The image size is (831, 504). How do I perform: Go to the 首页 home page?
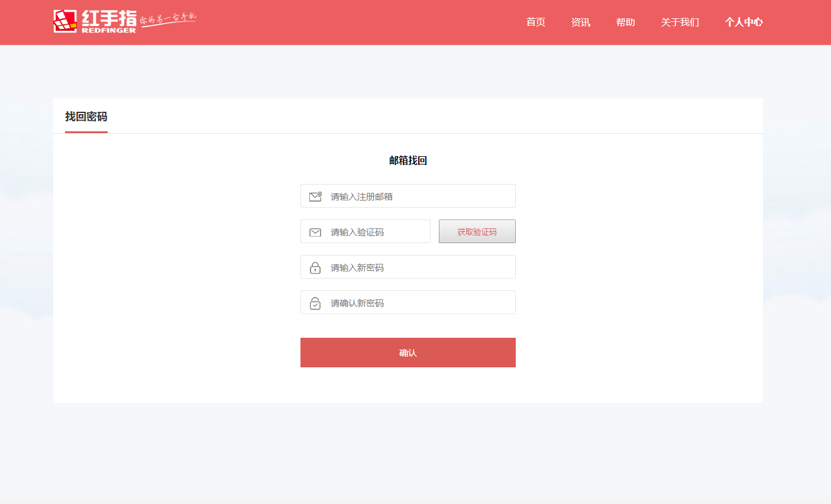coord(536,22)
